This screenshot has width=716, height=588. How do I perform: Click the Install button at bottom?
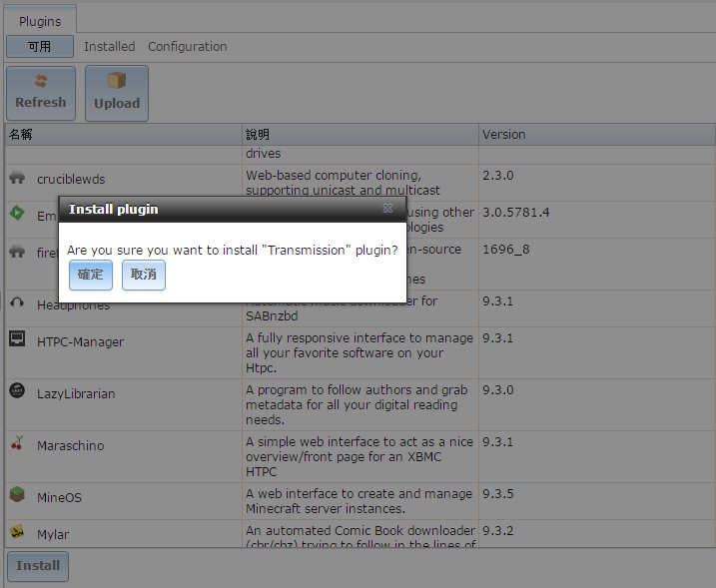[x=38, y=566]
